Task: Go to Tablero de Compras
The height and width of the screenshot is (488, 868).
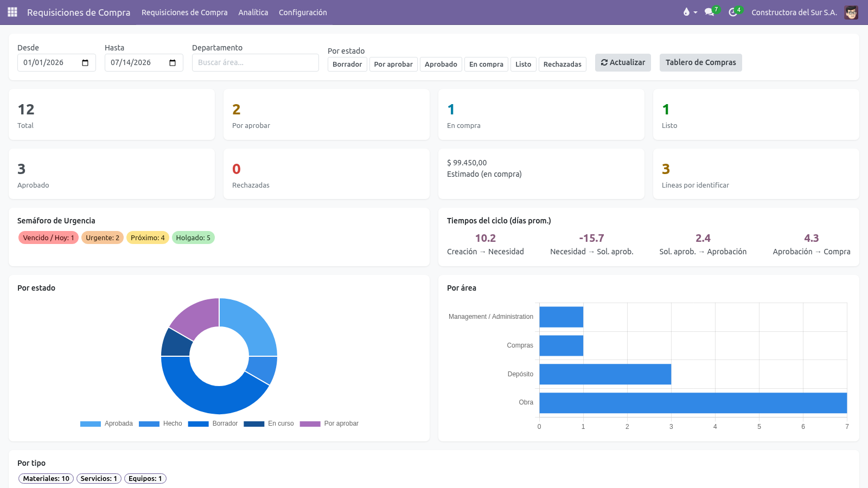Action: pyautogui.click(x=701, y=62)
